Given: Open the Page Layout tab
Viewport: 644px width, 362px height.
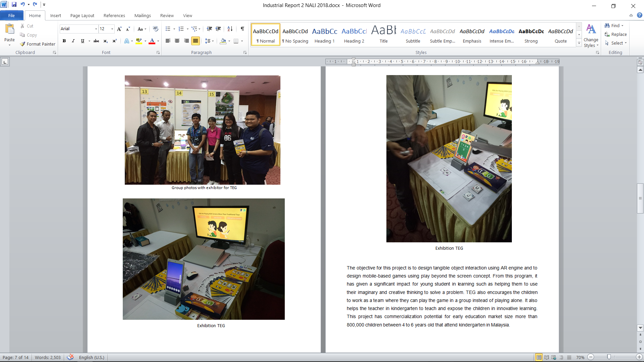Looking at the screenshot, I should click(x=82, y=15).
